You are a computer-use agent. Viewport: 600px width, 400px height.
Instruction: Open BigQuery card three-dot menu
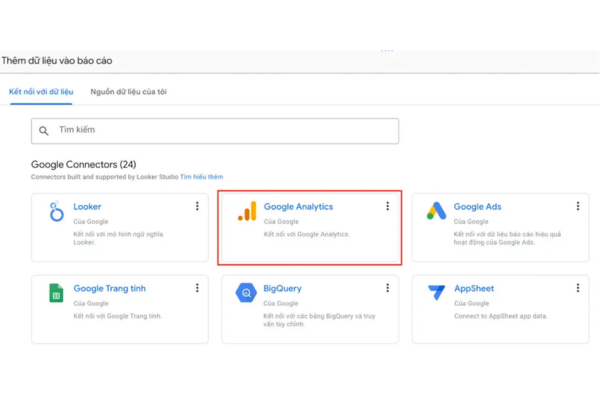(388, 288)
